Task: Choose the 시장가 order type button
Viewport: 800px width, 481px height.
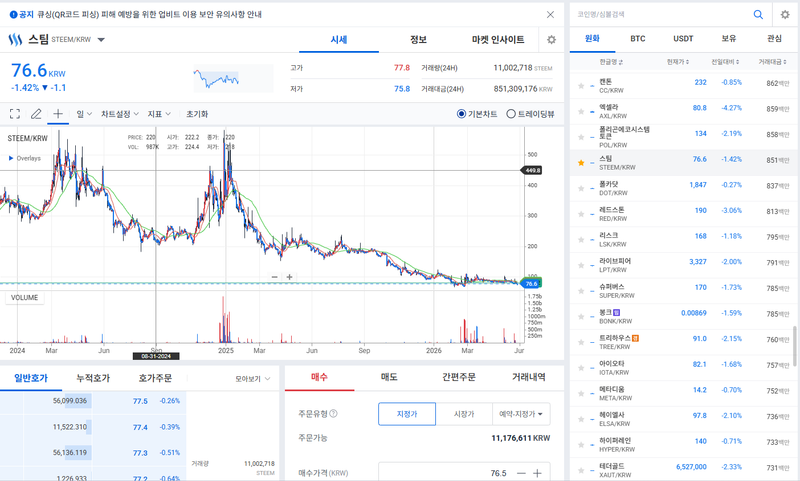Action: [x=464, y=414]
